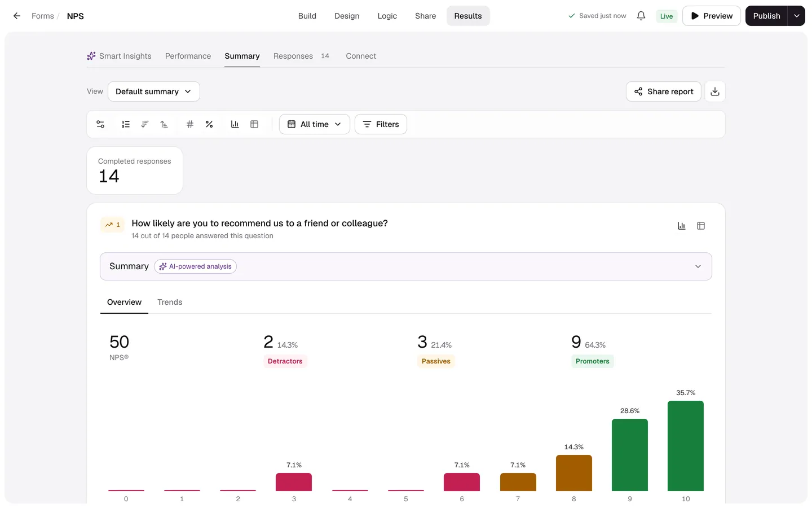This screenshot has height=508, width=812.
Task: Click the Preview button
Action: (x=712, y=16)
